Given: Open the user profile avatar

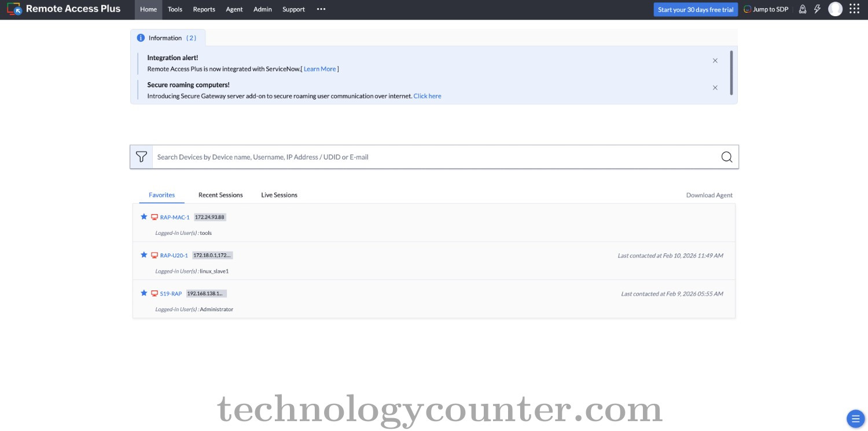Looking at the screenshot, I should coord(835,9).
